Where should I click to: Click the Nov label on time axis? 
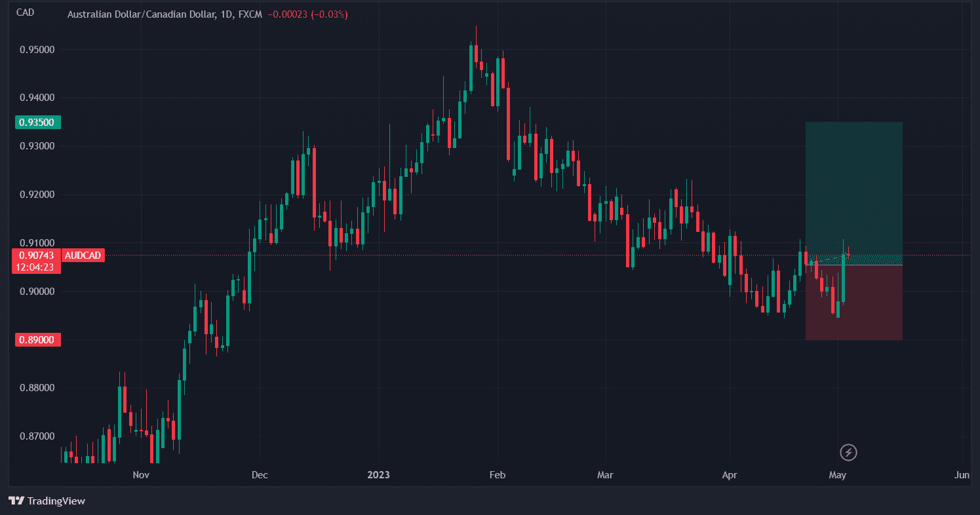tap(141, 475)
